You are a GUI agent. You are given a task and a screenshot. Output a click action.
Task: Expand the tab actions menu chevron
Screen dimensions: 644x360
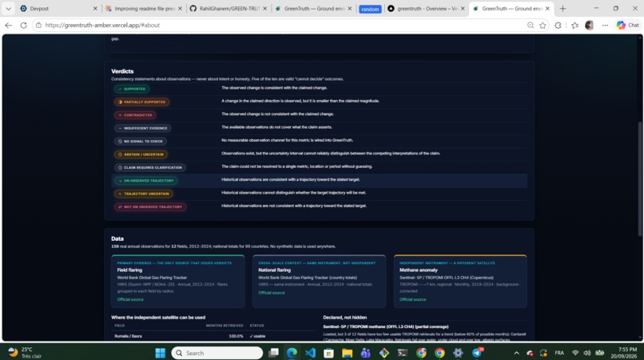[8, 8]
